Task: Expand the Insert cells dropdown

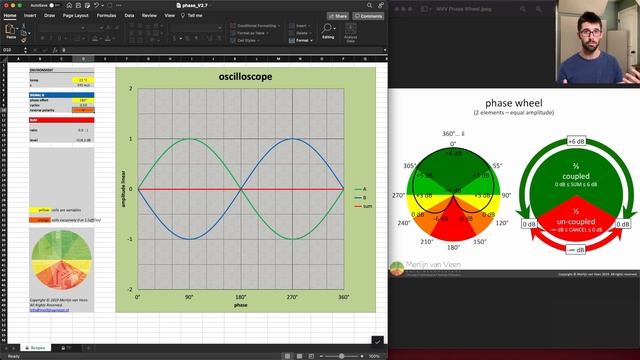Action: 309,26
